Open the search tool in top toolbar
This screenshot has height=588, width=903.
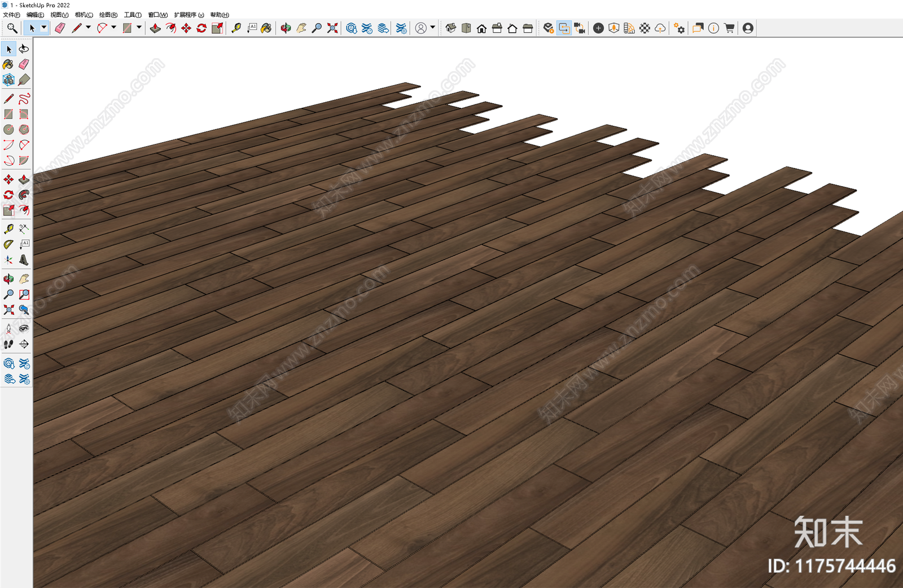(x=12, y=28)
